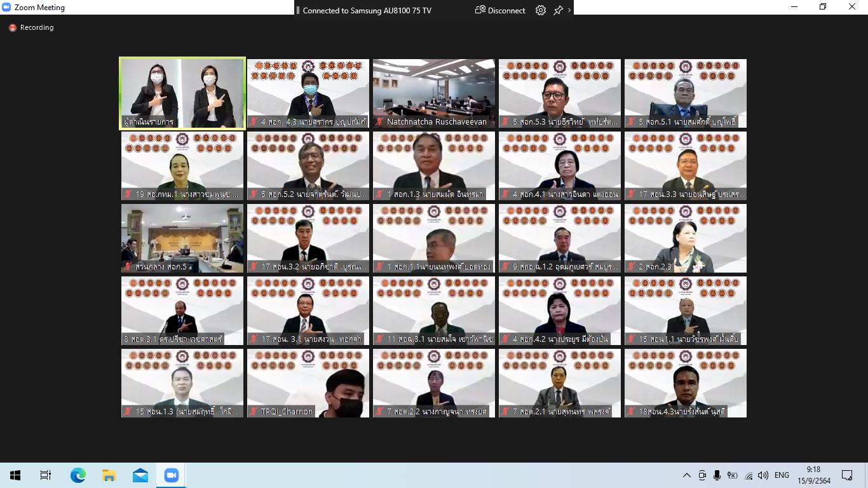Screen dimensions: 868x488
Task: Open the notification action center
Action: click(847, 475)
